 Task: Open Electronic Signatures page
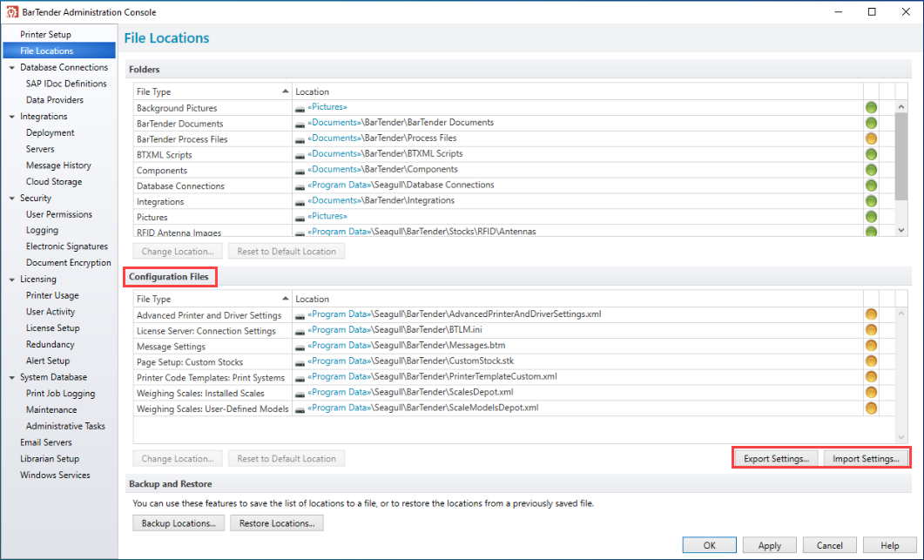click(x=66, y=246)
